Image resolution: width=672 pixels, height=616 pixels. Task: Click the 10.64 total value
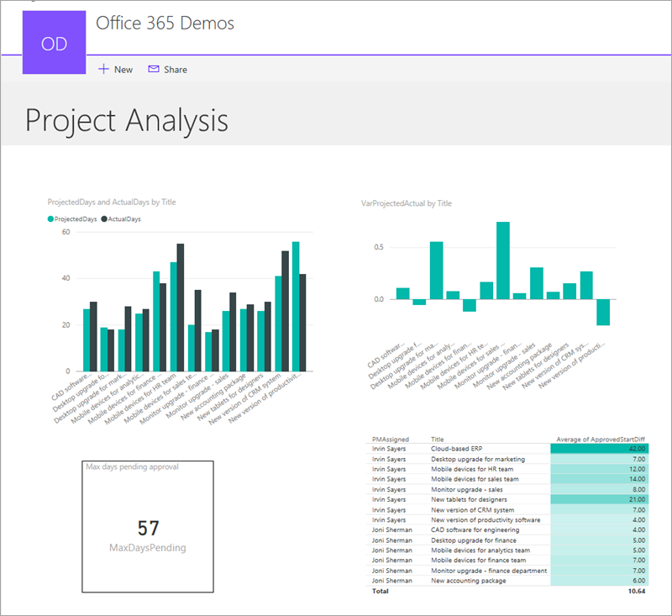pos(637,591)
